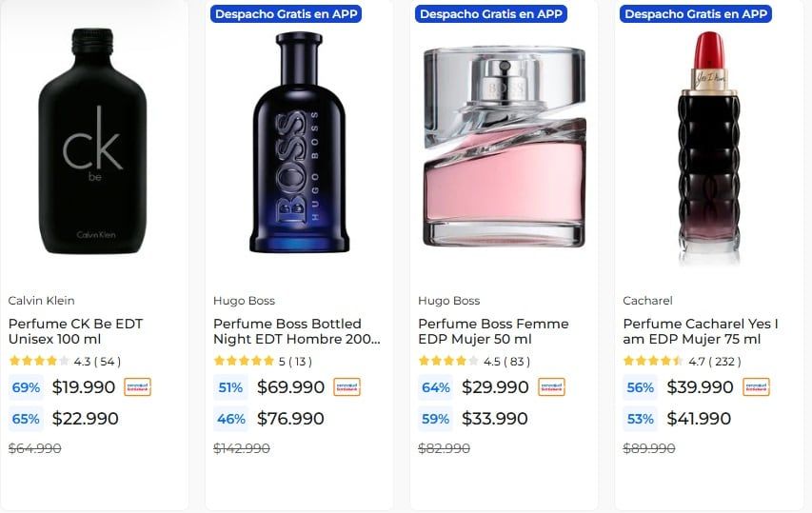
Task: Open 'Perfume Cacharel Yes I am EDP Mujer' title
Action: point(701,331)
